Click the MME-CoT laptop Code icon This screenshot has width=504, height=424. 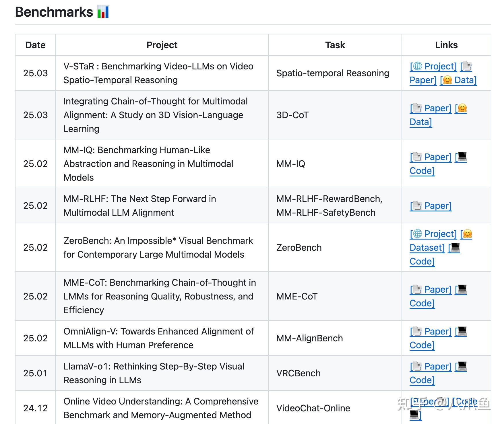click(462, 289)
